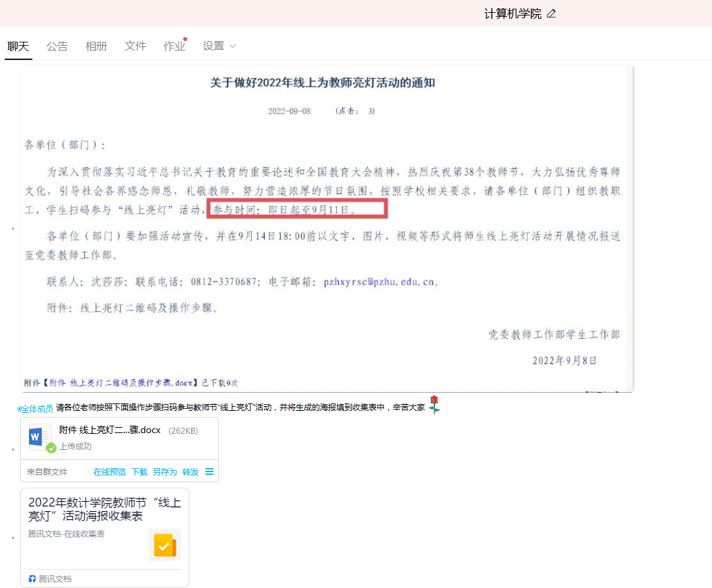Viewport: 712px width, 588px height.
Task: Click 另存为 on the file card
Action: tap(164, 472)
